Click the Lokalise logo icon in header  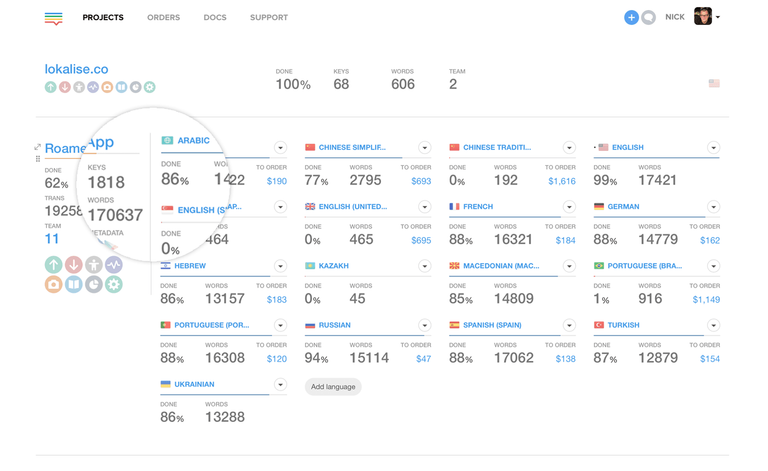click(x=53, y=18)
